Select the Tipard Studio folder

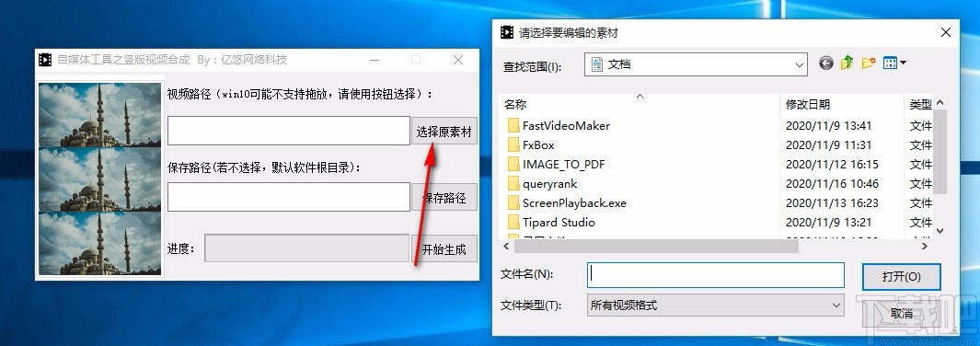click(559, 223)
